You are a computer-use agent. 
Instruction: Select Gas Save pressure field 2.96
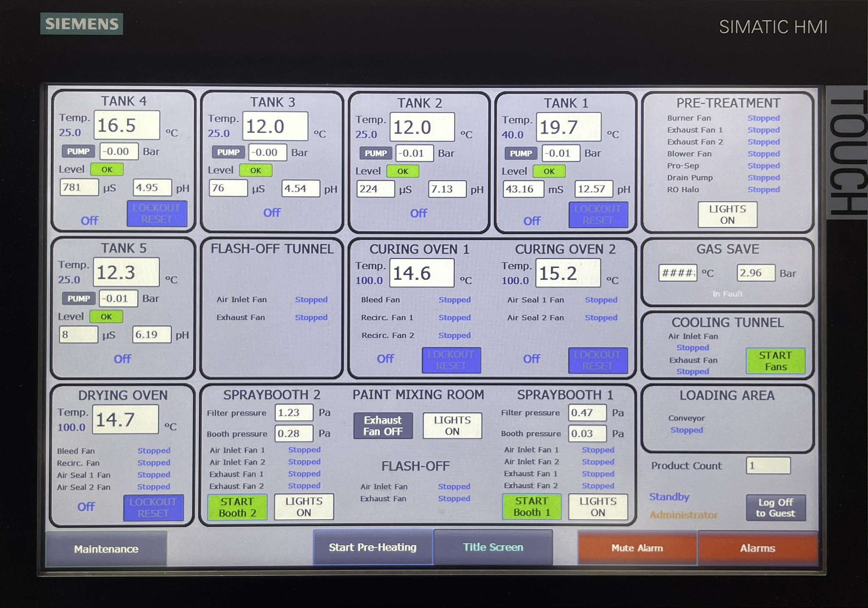coord(756,273)
